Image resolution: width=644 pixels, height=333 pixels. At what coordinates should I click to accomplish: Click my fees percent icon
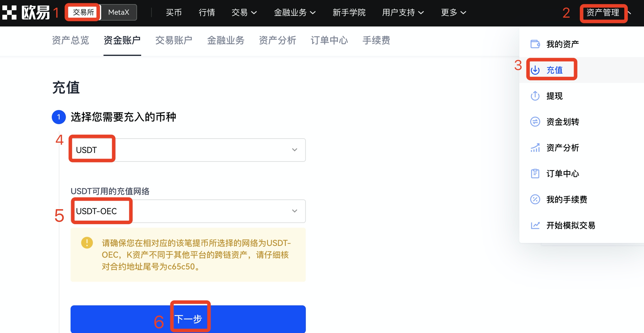535,199
